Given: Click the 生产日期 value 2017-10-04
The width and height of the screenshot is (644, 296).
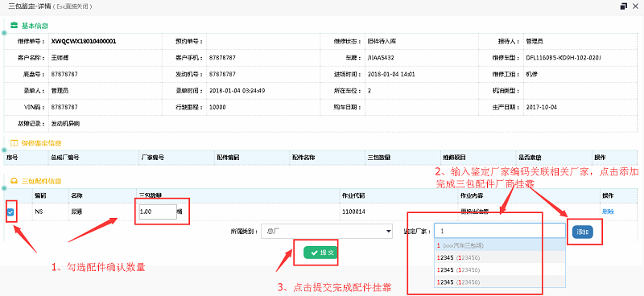Looking at the screenshot, I should point(541,107).
